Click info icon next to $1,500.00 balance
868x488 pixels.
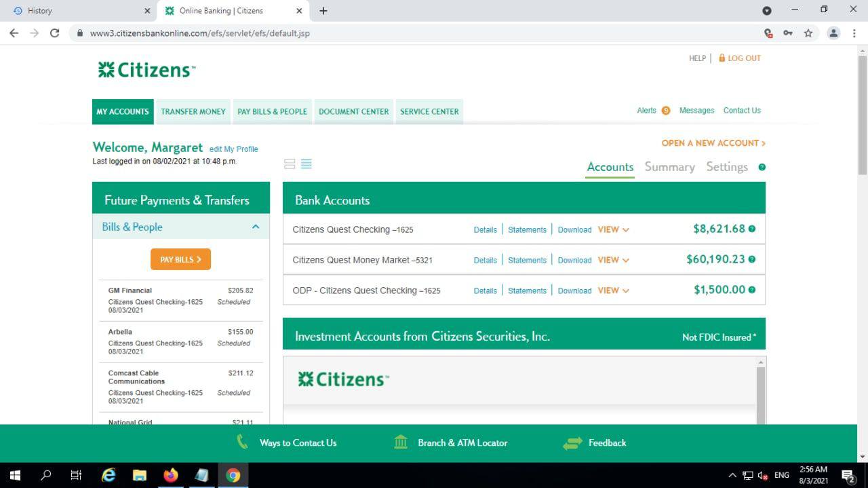point(751,290)
